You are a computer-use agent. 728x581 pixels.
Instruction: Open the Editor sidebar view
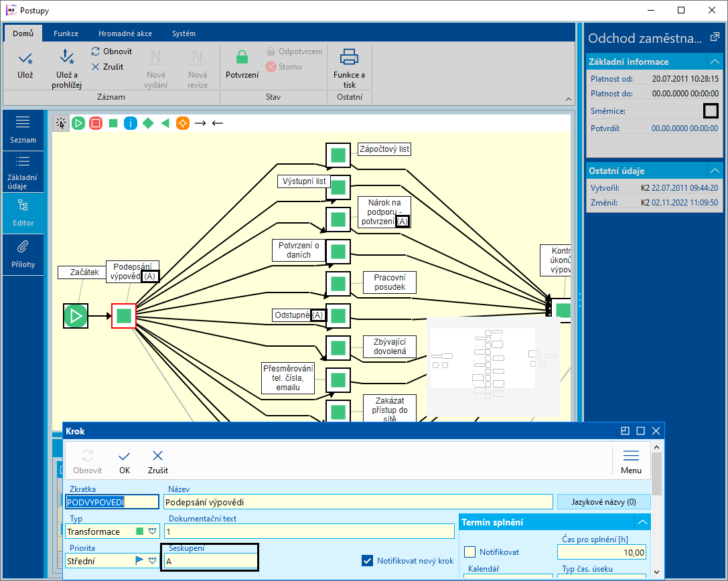[23, 213]
